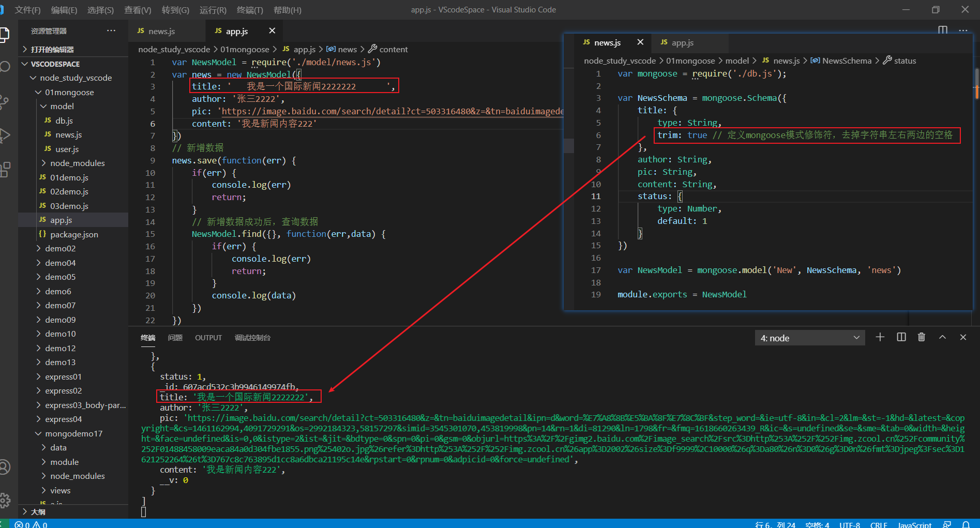Click the 空格: 4 indentation indicator

coord(817,525)
